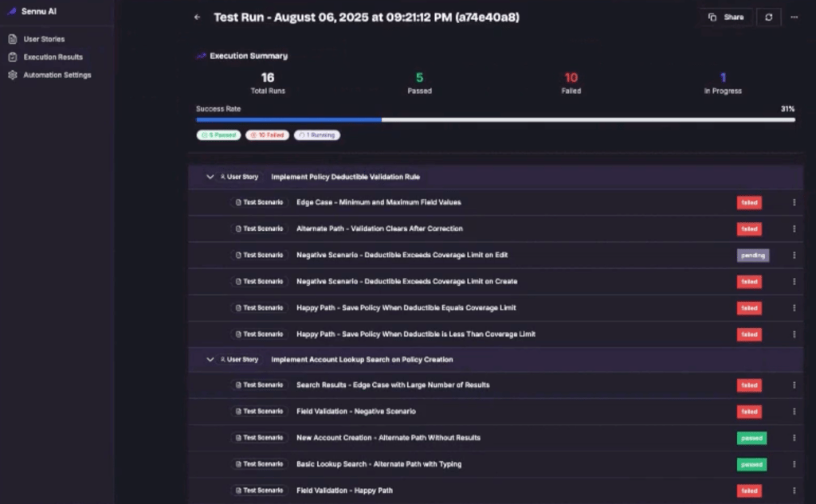This screenshot has width=816, height=504.
Task: Click the refresh icon button
Action: 769,18
